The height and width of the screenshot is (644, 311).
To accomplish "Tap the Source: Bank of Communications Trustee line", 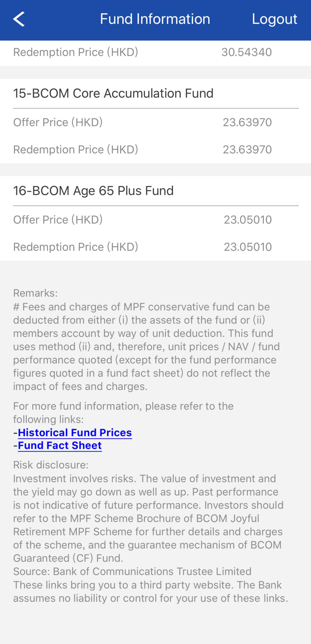I will (x=132, y=571).
